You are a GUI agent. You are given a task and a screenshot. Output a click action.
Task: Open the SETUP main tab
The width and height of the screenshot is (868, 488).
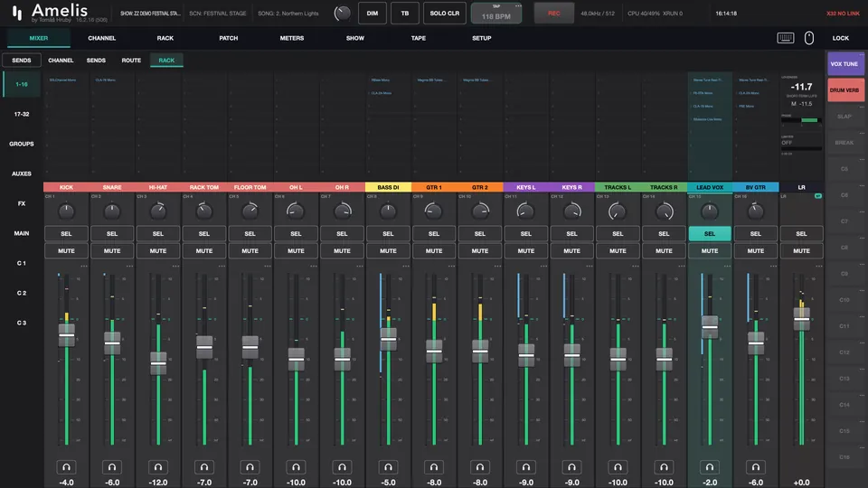[482, 38]
